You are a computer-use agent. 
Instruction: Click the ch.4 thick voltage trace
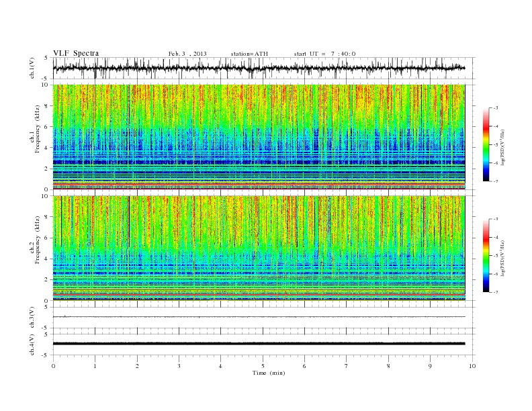coord(259,344)
